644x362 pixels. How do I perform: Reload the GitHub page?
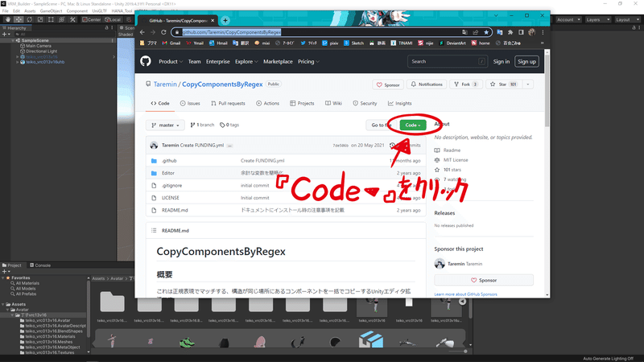pyautogui.click(x=163, y=32)
